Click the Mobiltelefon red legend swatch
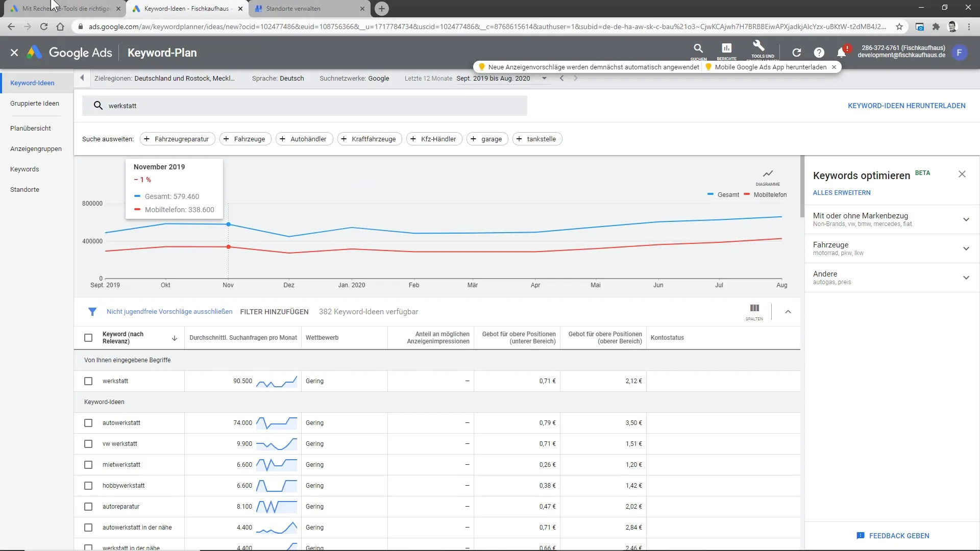 pos(747,194)
